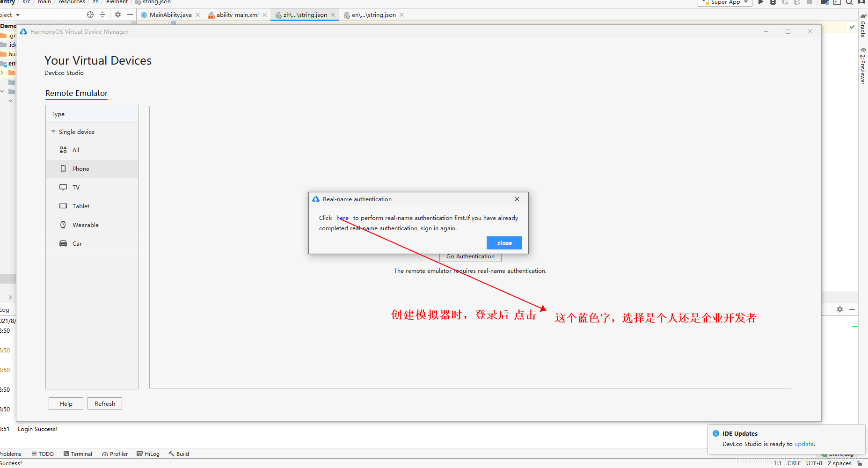
Task: Open the TODO tool window
Action: pos(43,454)
